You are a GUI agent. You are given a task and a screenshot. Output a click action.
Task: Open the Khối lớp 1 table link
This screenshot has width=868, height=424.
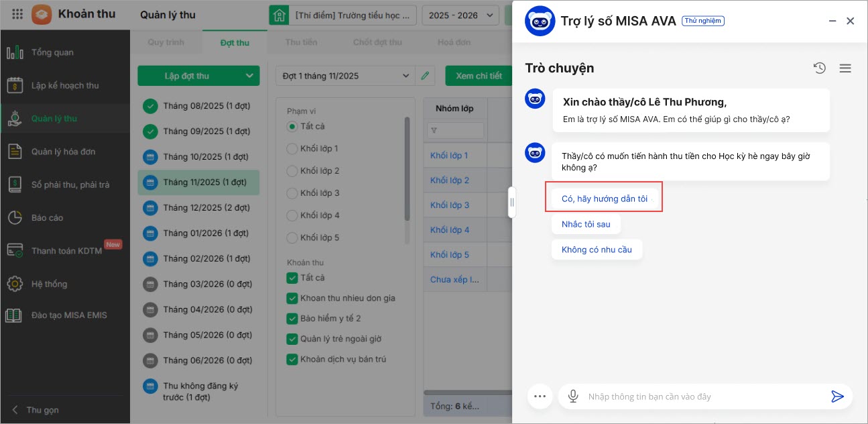point(449,156)
